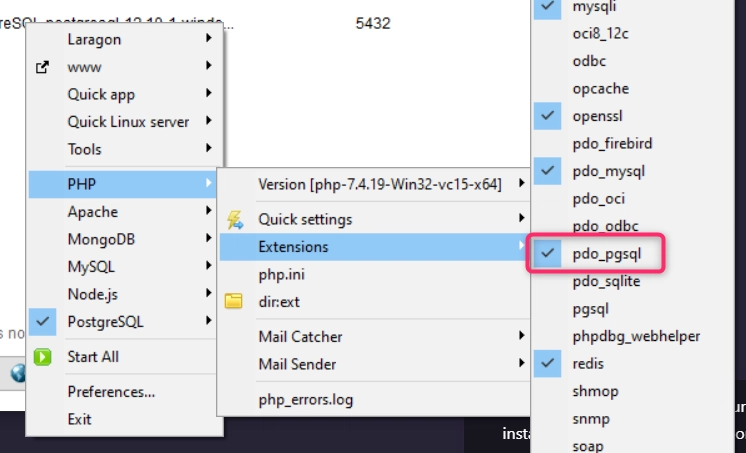The height and width of the screenshot is (453, 746).
Task: Open the Extensions submenu
Action: pos(374,247)
